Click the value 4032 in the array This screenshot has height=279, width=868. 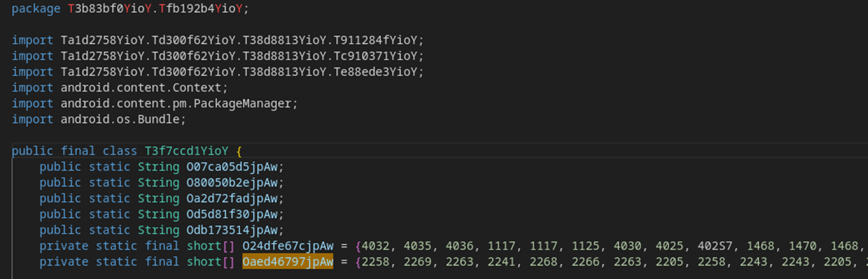376,246
